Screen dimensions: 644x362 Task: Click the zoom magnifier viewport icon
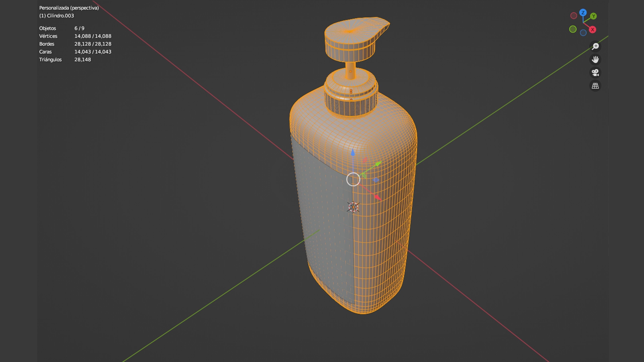[595, 46]
